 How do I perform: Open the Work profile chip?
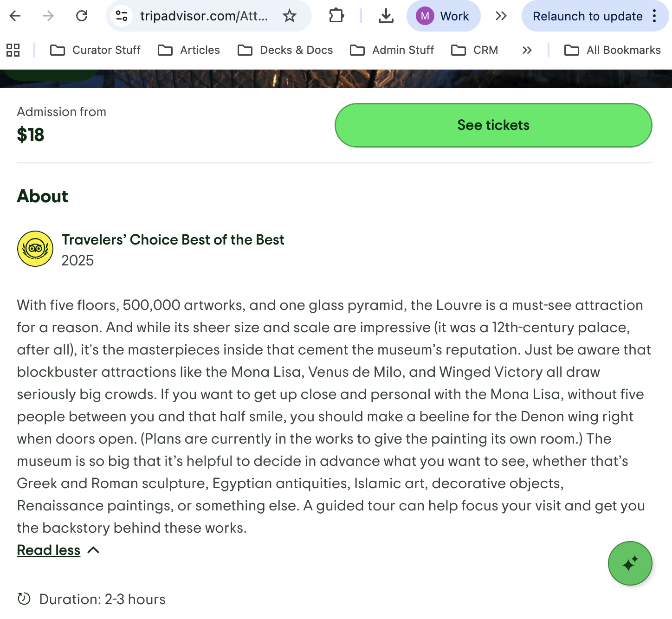point(443,16)
